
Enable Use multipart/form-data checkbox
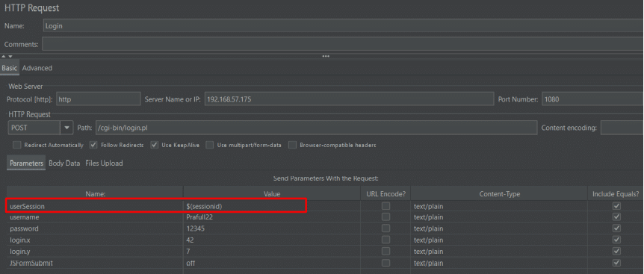click(210, 145)
